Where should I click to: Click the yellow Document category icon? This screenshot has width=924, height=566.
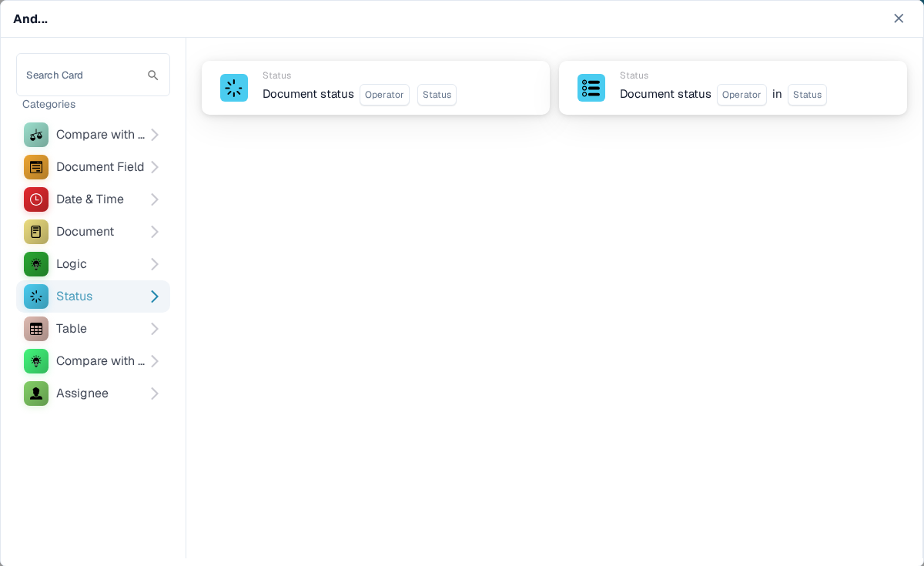point(36,232)
